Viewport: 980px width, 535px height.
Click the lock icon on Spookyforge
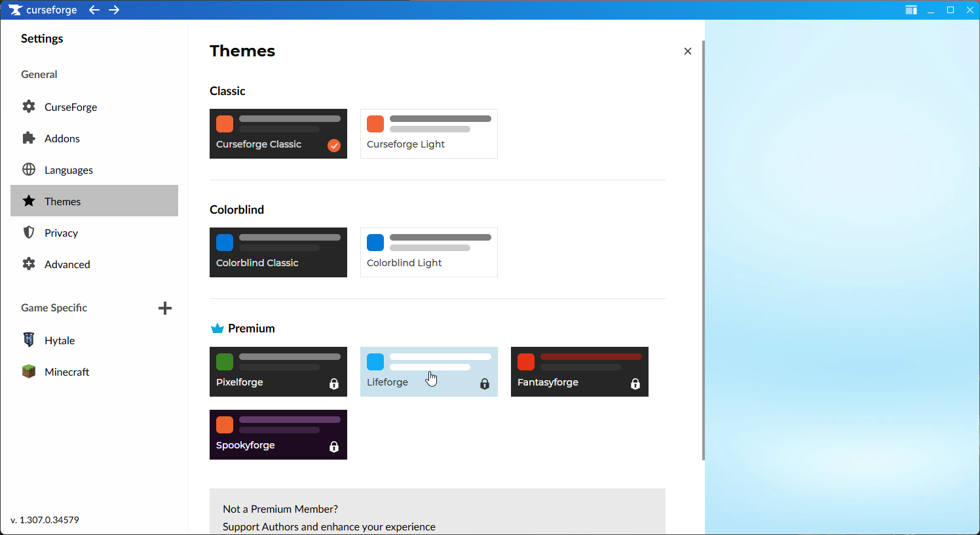334,446
